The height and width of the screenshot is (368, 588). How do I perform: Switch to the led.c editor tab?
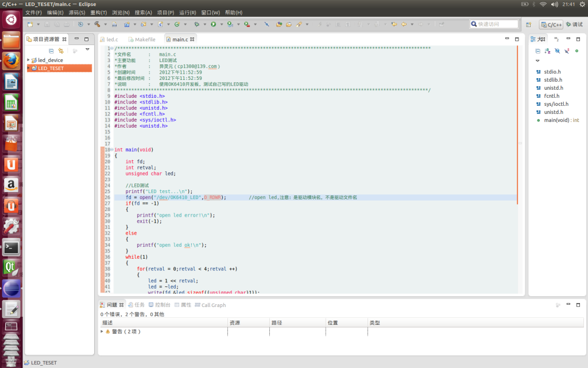coord(113,39)
